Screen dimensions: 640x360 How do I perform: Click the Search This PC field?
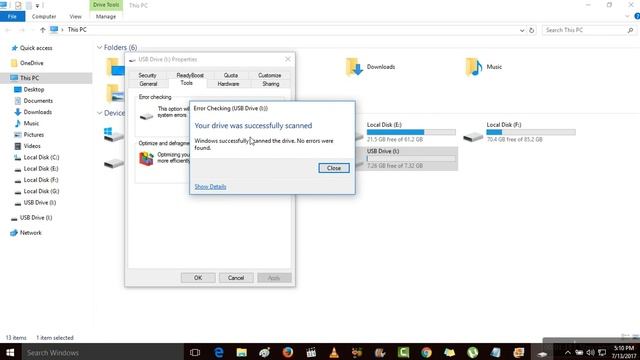[x=588, y=30]
